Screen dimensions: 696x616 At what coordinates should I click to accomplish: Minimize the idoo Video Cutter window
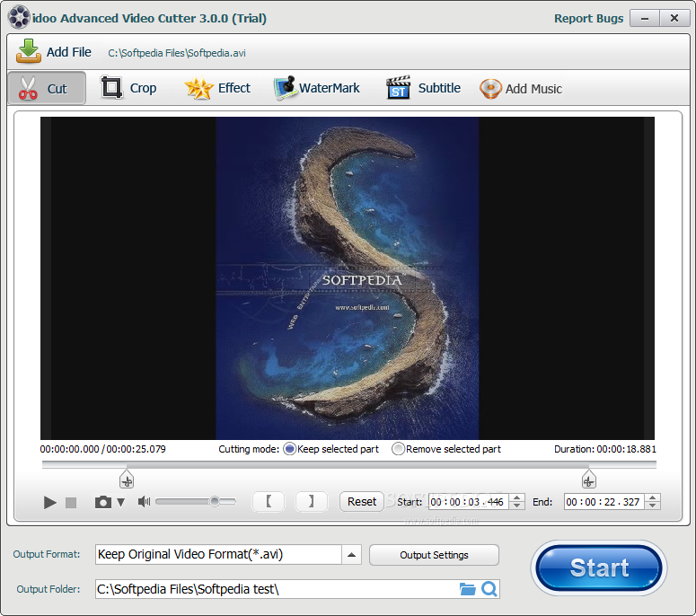coord(645,18)
